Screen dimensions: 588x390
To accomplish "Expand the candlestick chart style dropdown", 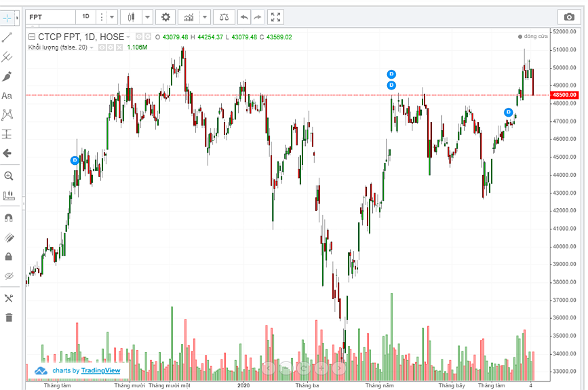I will tap(147, 16).
